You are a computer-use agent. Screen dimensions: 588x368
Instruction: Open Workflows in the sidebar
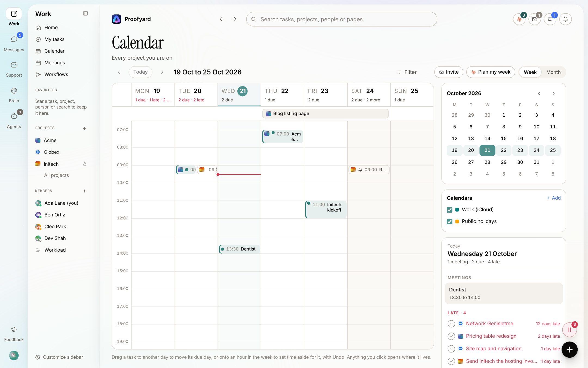pos(56,74)
